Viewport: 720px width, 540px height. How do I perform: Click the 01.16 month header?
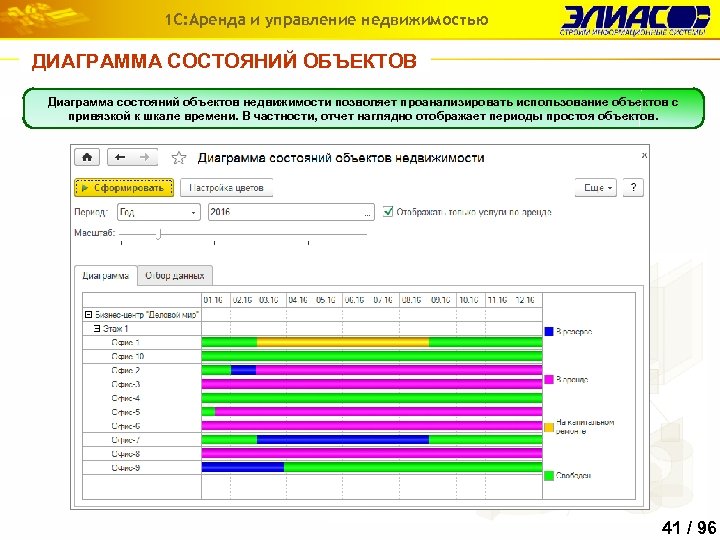pyautogui.click(x=213, y=300)
